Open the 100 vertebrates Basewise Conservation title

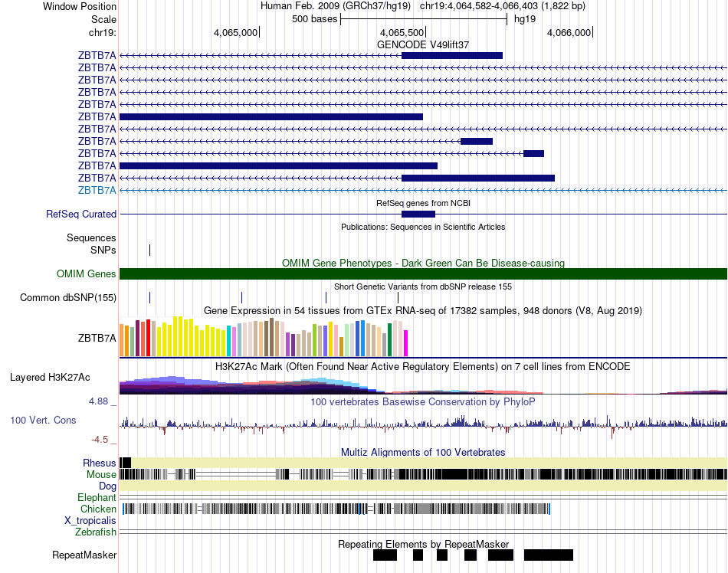coord(423,402)
